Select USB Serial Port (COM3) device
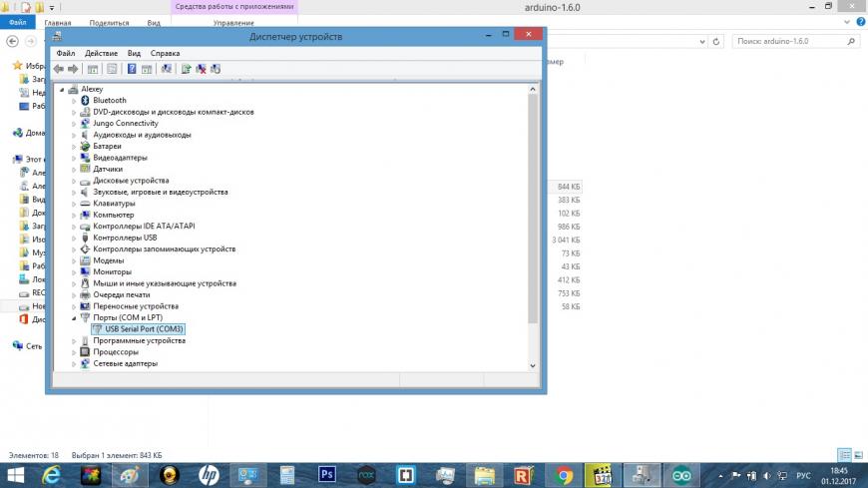 pos(139,329)
